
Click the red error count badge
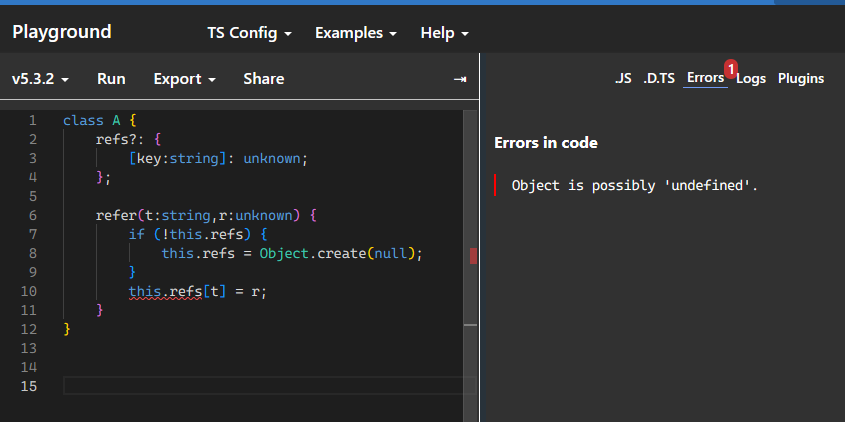point(731,68)
